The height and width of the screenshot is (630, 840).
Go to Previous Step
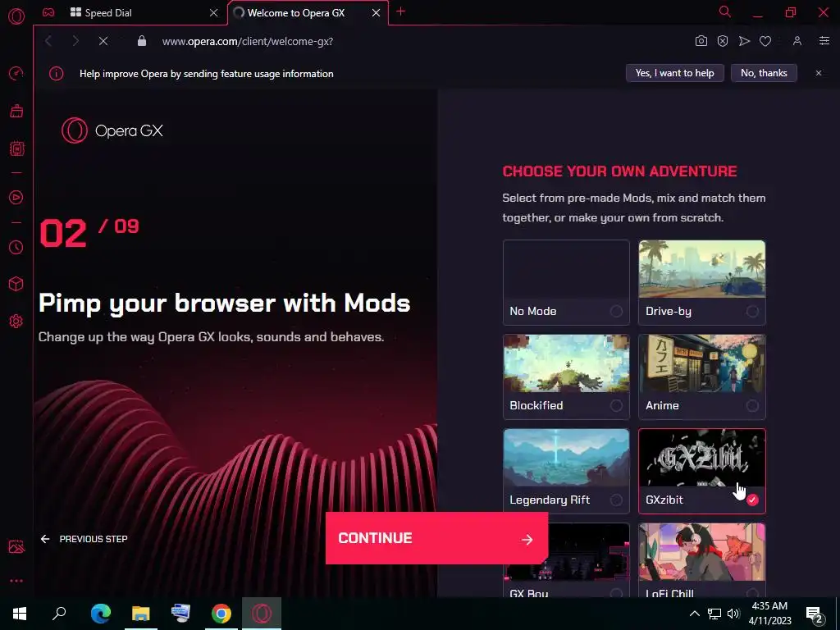click(x=84, y=539)
